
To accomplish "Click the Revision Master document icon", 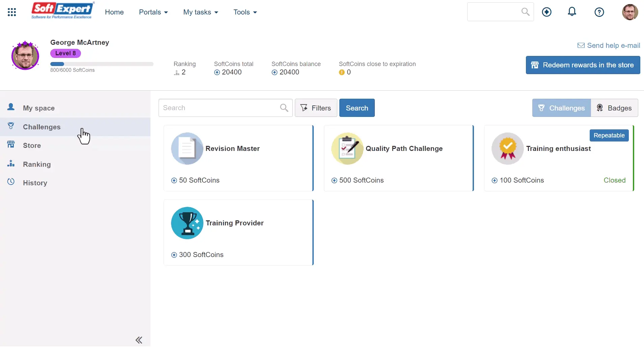I will pyautogui.click(x=187, y=149).
